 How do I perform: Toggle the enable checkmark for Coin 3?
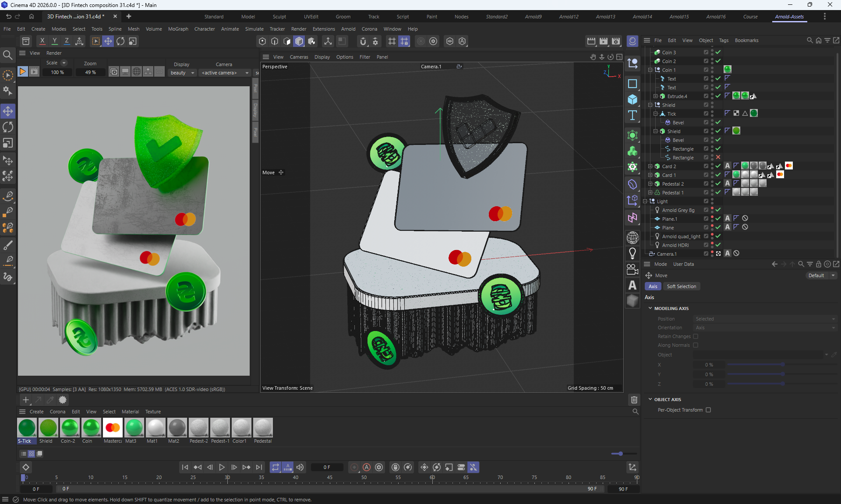(x=718, y=53)
